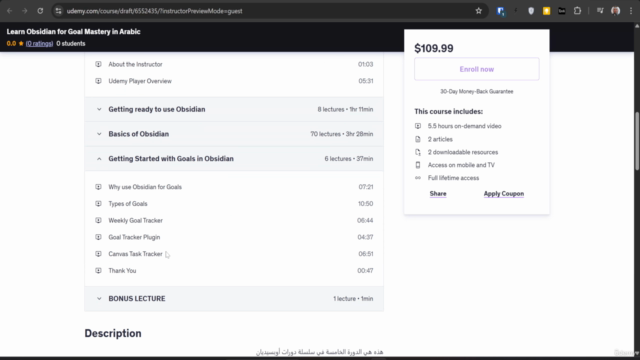Viewport: 640px width, 360px height.
Task: Click the site info icon in address bar
Action: (x=58, y=11)
